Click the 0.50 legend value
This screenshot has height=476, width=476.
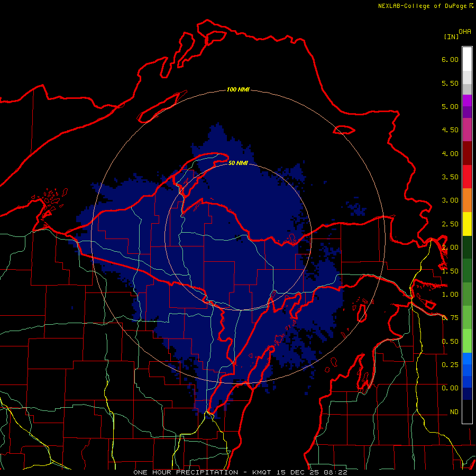pyautogui.click(x=450, y=342)
